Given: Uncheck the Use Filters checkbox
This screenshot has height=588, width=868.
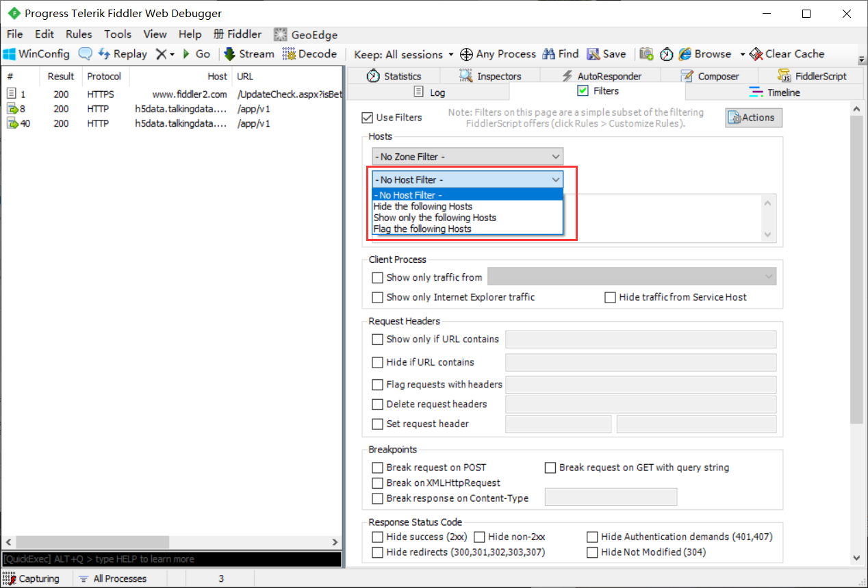Looking at the screenshot, I should (x=368, y=118).
